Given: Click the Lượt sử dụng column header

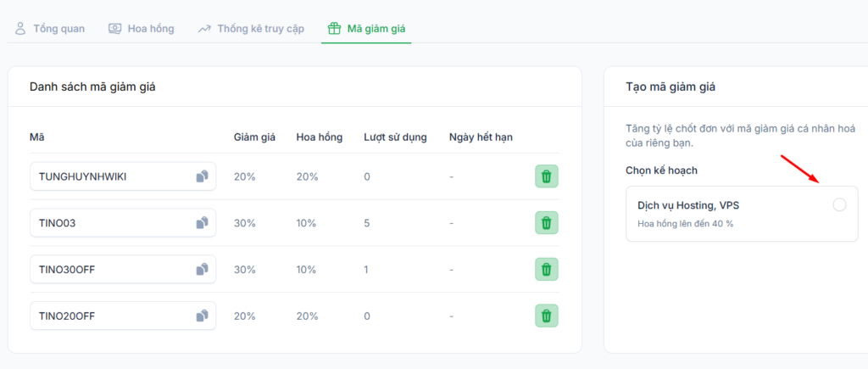Looking at the screenshot, I should coord(395,137).
